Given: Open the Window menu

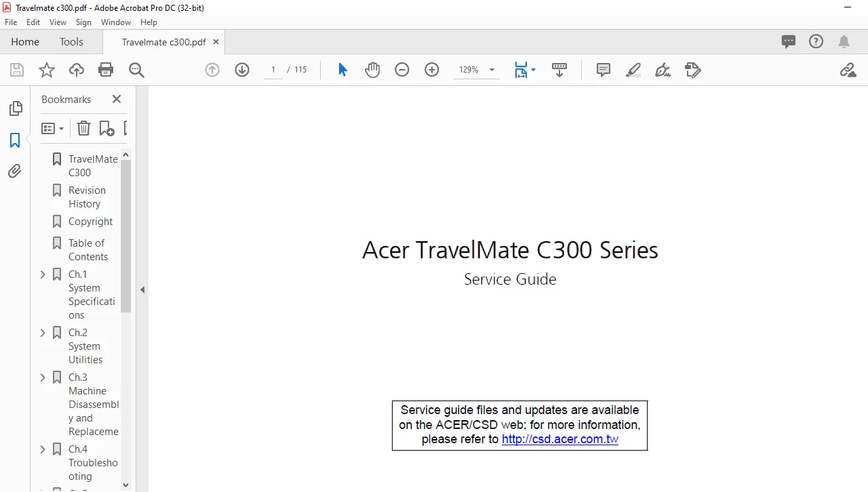Looking at the screenshot, I should tap(116, 22).
